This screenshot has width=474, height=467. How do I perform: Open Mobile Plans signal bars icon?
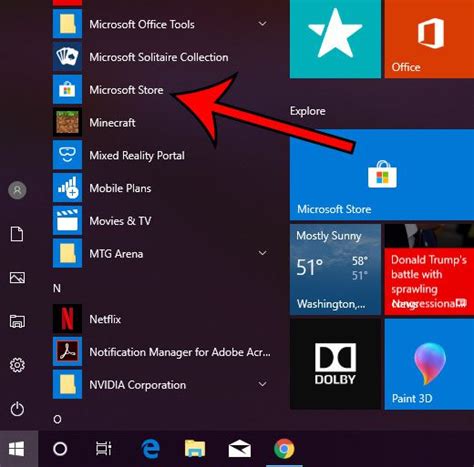[67, 188]
